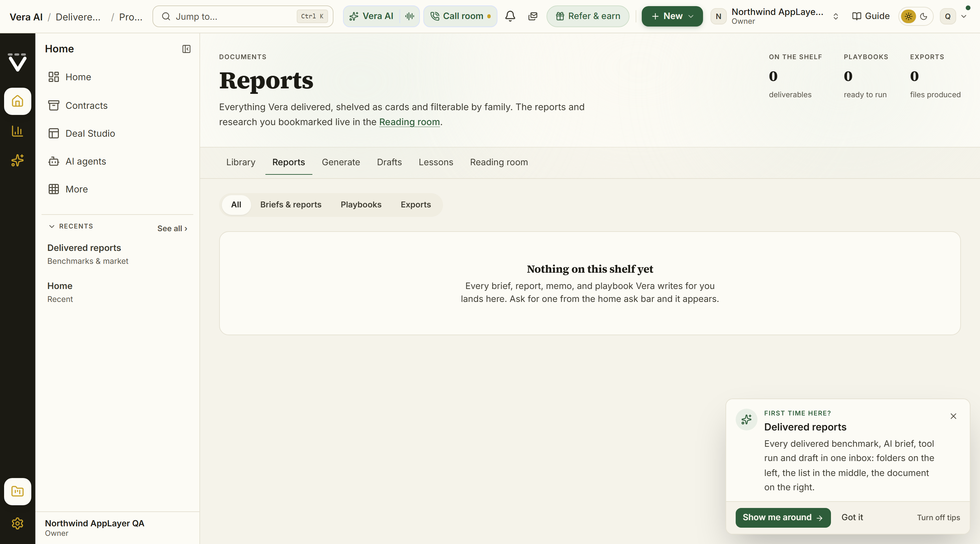The height and width of the screenshot is (544, 980).
Task: Click See all recents
Action: coord(172,228)
